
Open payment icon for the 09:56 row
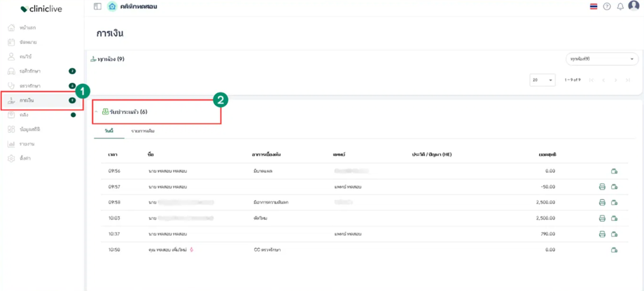614,171
